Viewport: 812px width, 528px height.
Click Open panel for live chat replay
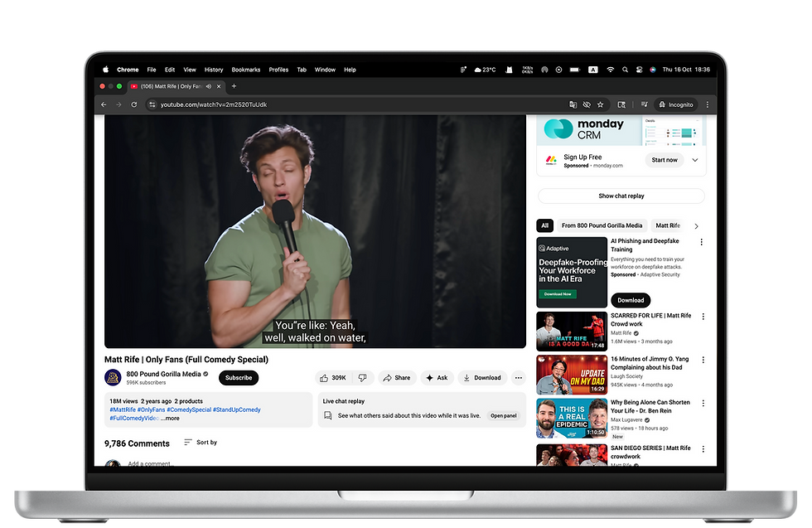click(x=504, y=415)
